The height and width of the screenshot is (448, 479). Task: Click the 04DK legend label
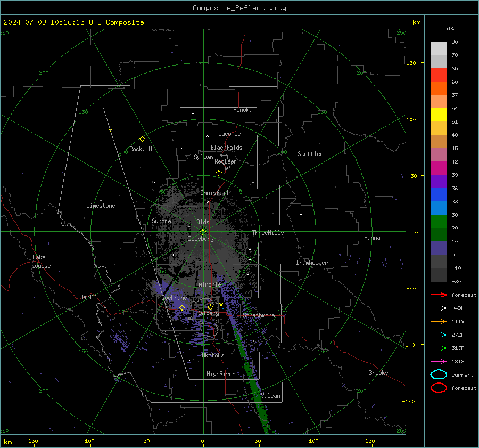(x=458, y=308)
